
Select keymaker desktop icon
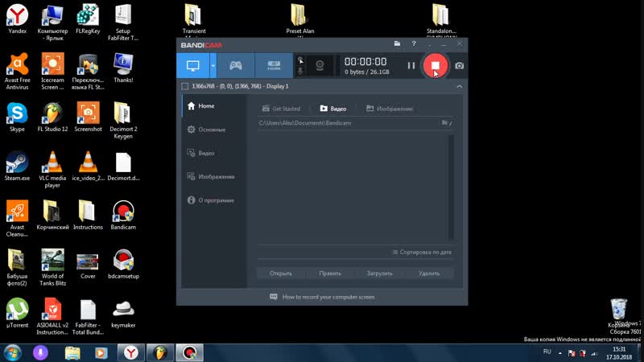[x=123, y=313]
